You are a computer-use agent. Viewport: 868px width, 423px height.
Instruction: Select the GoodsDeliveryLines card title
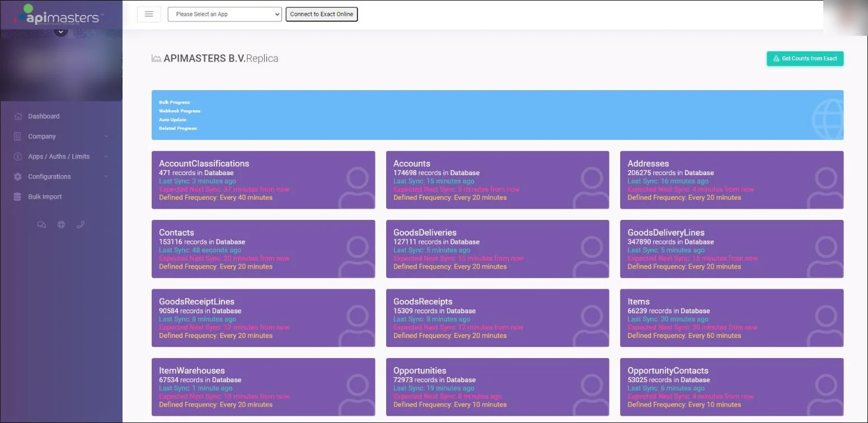click(x=666, y=232)
